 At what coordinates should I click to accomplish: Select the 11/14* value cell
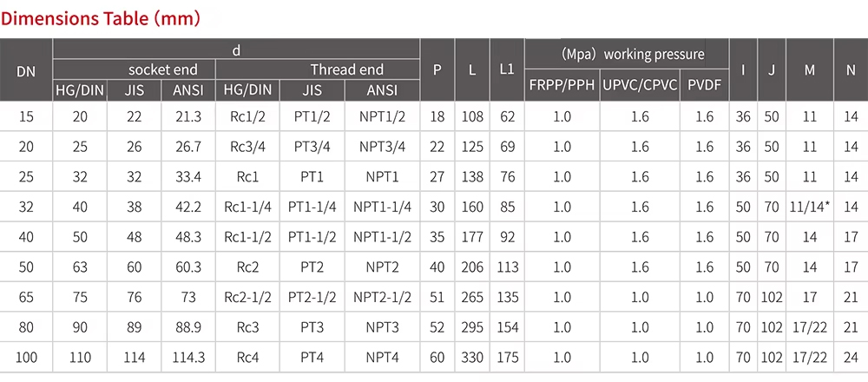(x=810, y=207)
